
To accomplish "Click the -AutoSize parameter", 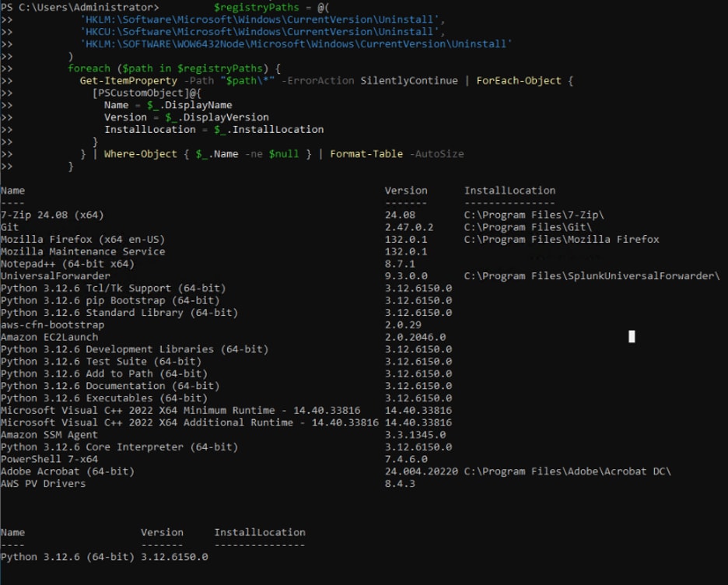I will click(436, 154).
